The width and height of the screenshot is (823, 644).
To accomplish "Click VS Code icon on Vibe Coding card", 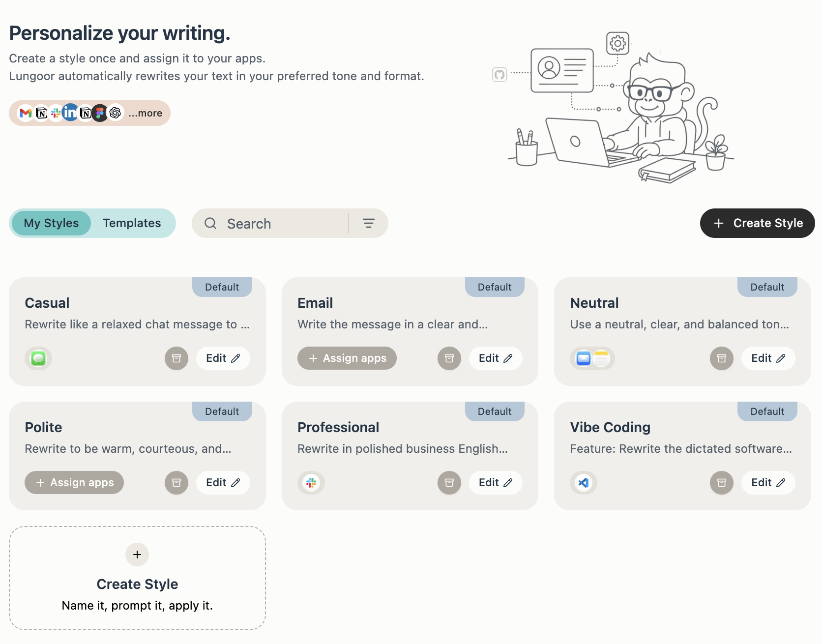I will tap(584, 483).
